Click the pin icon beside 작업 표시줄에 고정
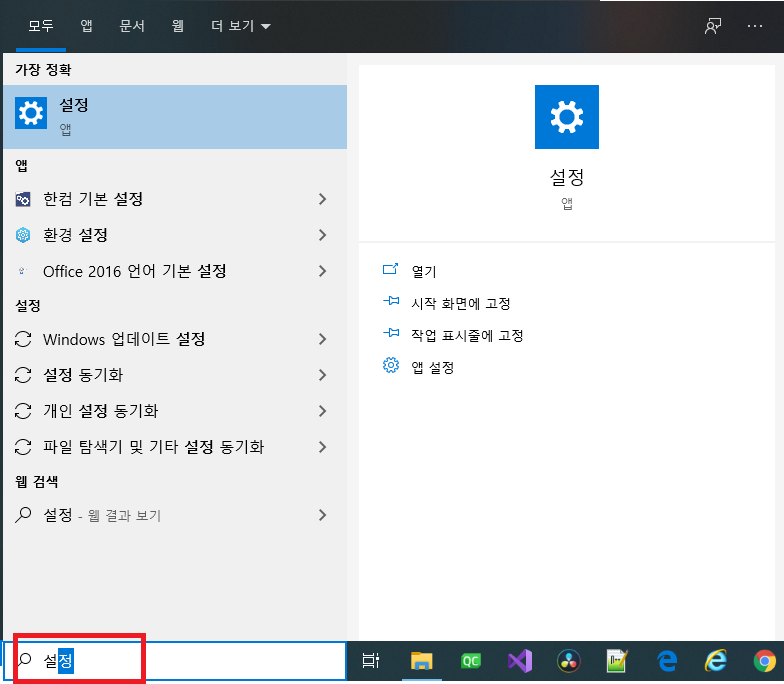The image size is (784, 684). pos(391,333)
